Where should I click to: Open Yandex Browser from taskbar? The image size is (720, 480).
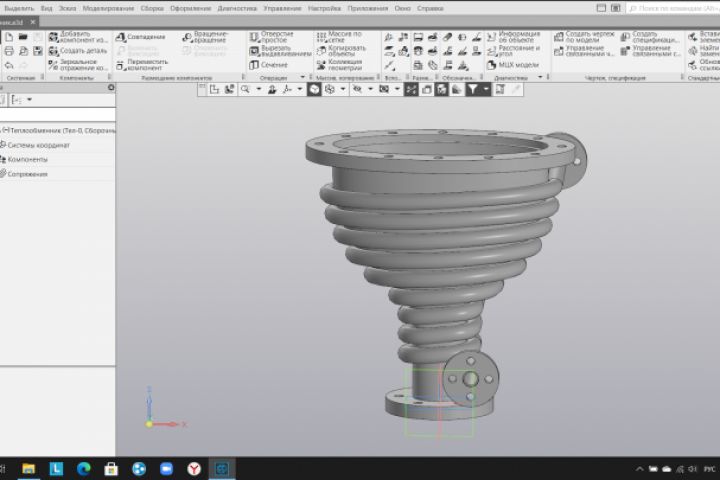pyautogui.click(x=194, y=469)
